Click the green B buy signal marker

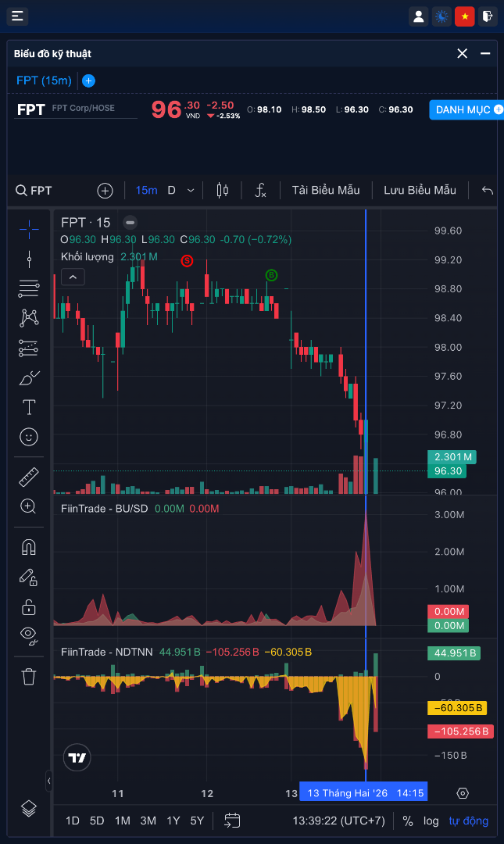pos(271,276)
